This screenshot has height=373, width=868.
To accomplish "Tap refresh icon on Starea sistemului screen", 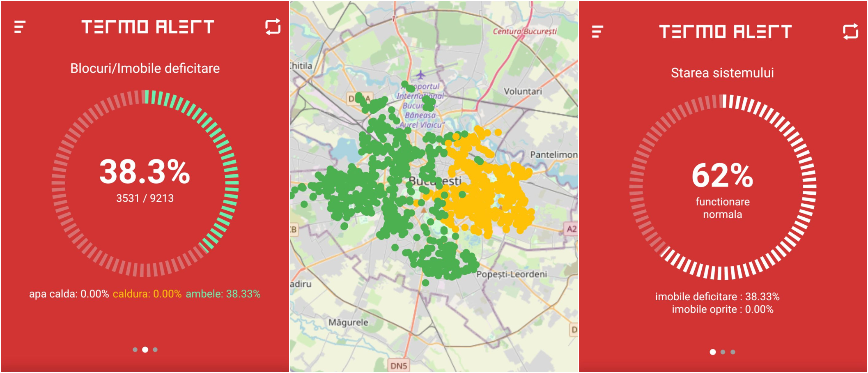I will pyautogui.click(x=850, y=32).
